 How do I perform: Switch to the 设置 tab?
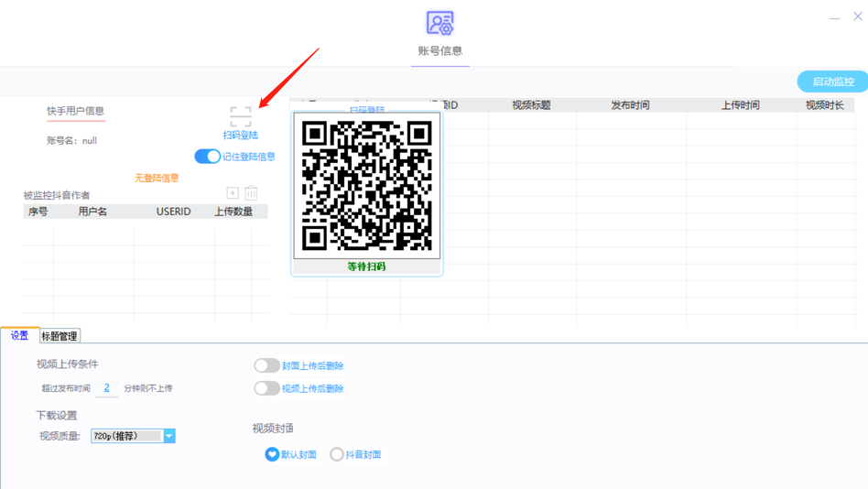[x=19, y=335]
